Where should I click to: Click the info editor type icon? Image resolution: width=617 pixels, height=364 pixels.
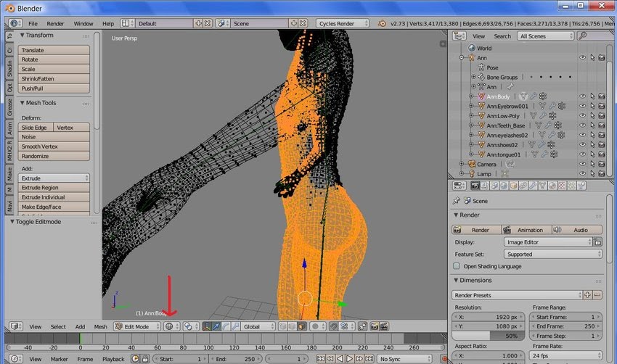(15, 23)
